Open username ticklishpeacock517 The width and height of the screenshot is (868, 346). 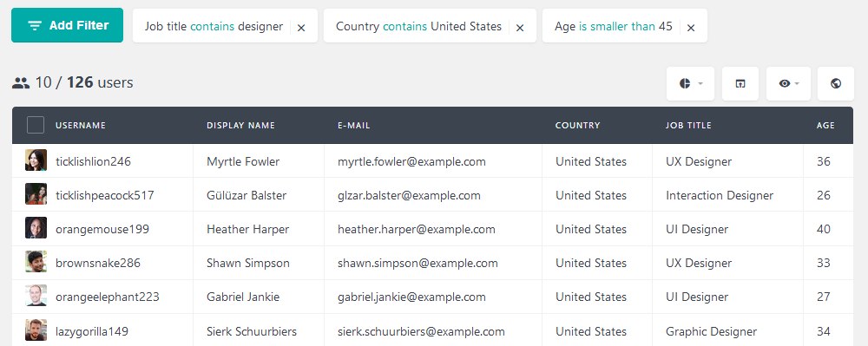click(105, 195)
